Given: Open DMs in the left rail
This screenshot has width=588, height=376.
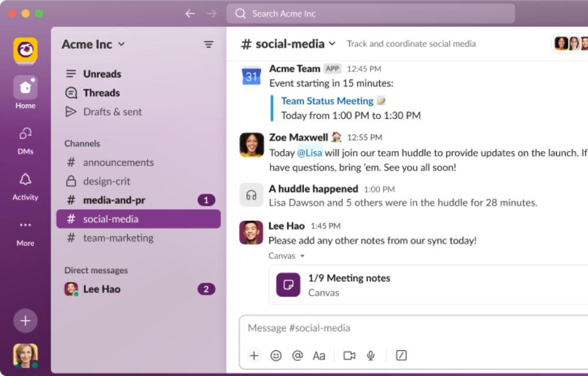Looking at the screenshot, I should (25, 134).
